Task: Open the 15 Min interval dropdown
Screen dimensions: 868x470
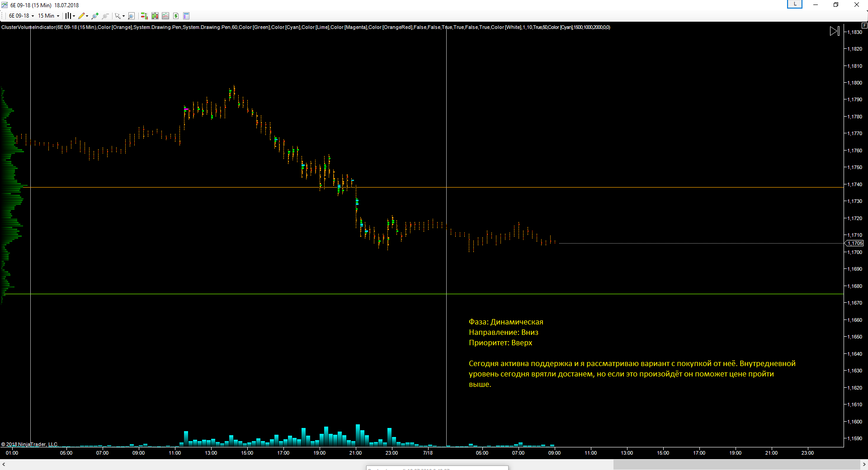Action: click(48, 16)
